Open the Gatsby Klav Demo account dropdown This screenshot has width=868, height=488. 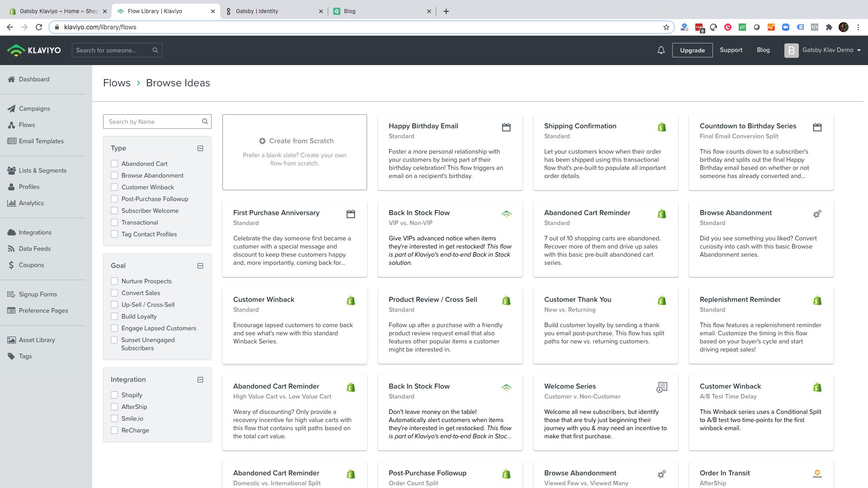coord(823,50)
